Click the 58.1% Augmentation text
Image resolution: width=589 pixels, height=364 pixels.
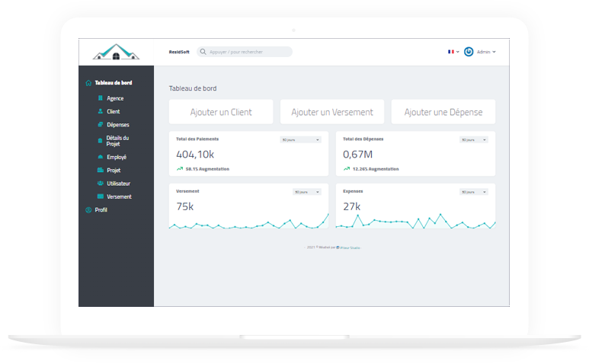[x=207, y=169]
